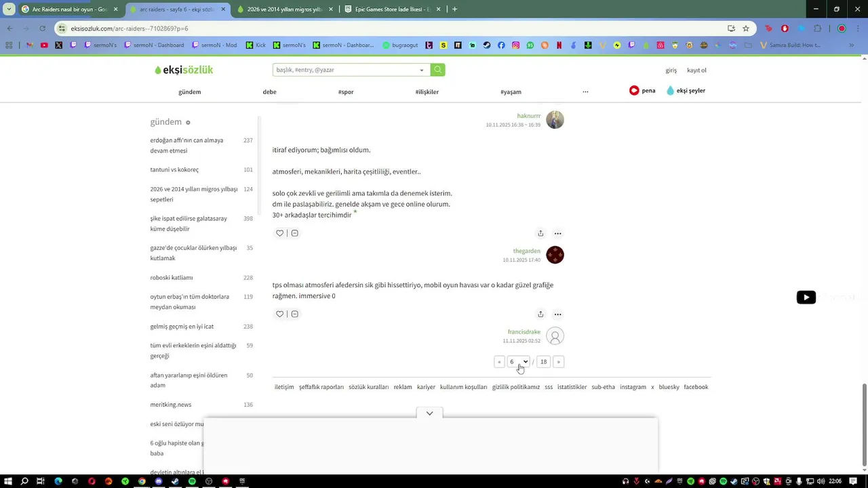Open the page number 6 dropdown
868x488 pixels.
click(518, 362)
